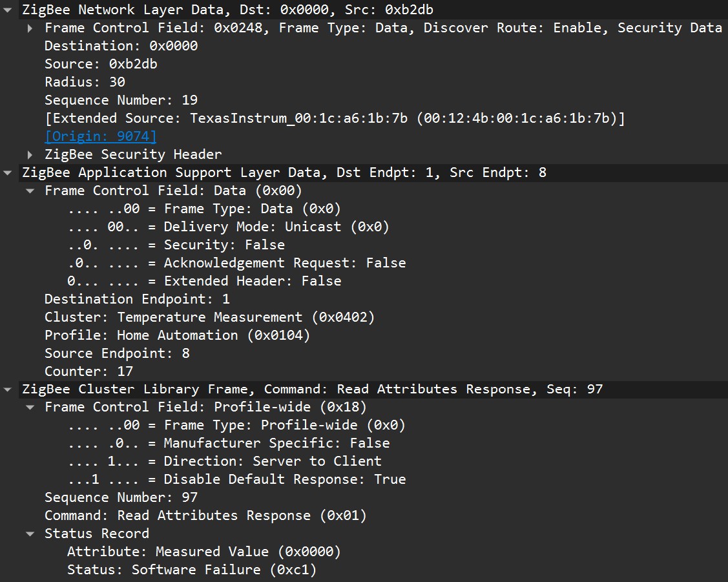Expand the ZigBee Security Header node
This screenshot has width=728, height=582.
[x=30, y=154]
